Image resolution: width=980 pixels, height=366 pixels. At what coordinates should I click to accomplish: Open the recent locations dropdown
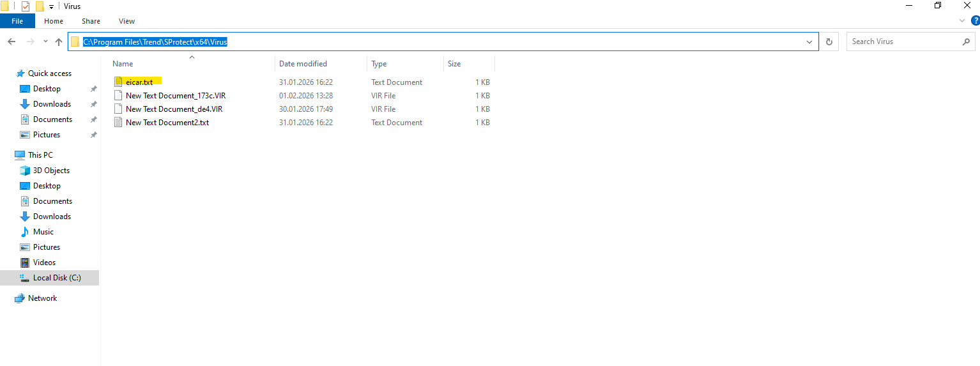45,42
